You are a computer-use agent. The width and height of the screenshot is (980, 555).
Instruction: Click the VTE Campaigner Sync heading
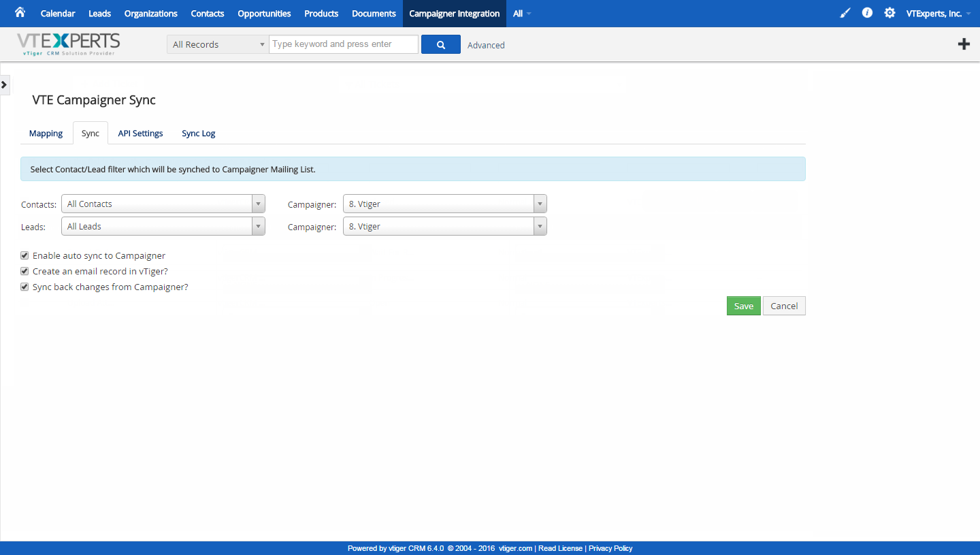click(94, 100)
